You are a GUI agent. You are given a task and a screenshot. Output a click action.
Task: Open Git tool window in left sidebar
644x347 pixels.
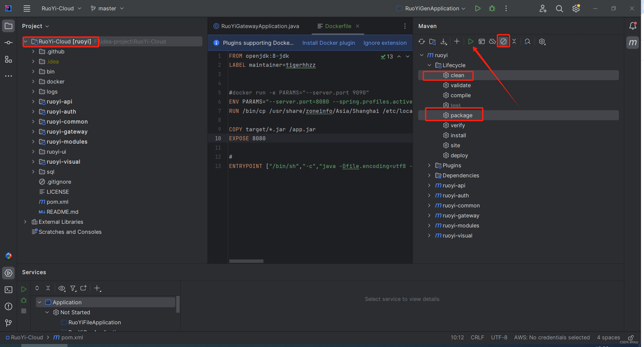point(9,323)
